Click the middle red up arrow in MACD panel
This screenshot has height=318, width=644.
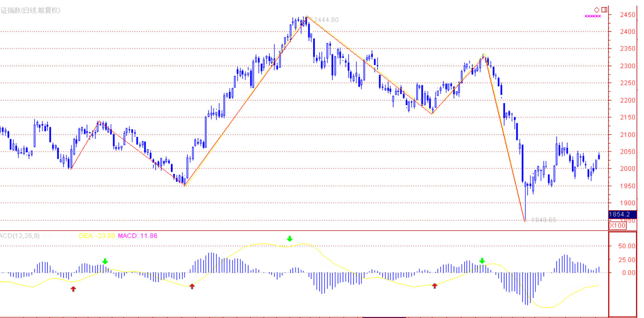pos(192,286)
